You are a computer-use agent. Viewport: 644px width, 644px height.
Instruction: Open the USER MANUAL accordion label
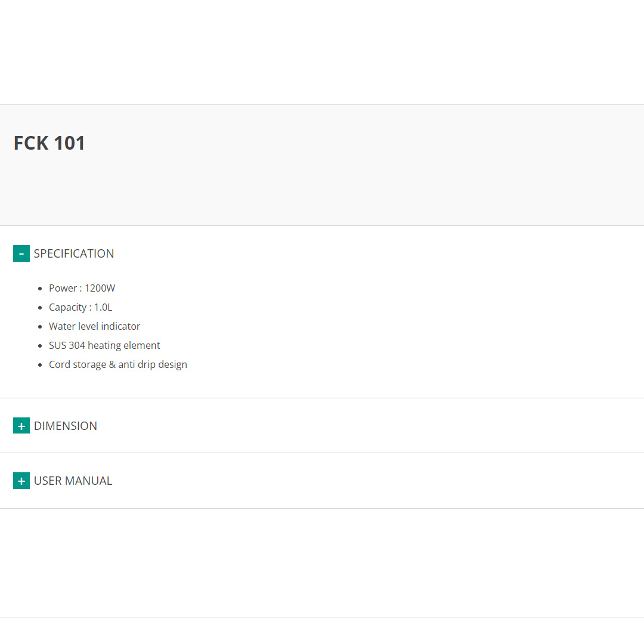point(73,481)
